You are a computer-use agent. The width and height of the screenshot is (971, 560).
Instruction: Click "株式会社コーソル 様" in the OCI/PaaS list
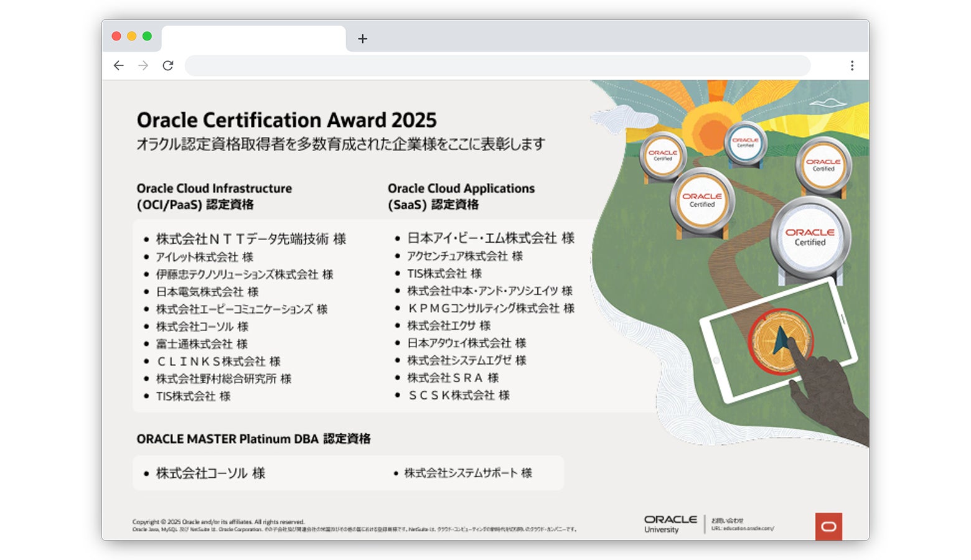tap(202, 327)
